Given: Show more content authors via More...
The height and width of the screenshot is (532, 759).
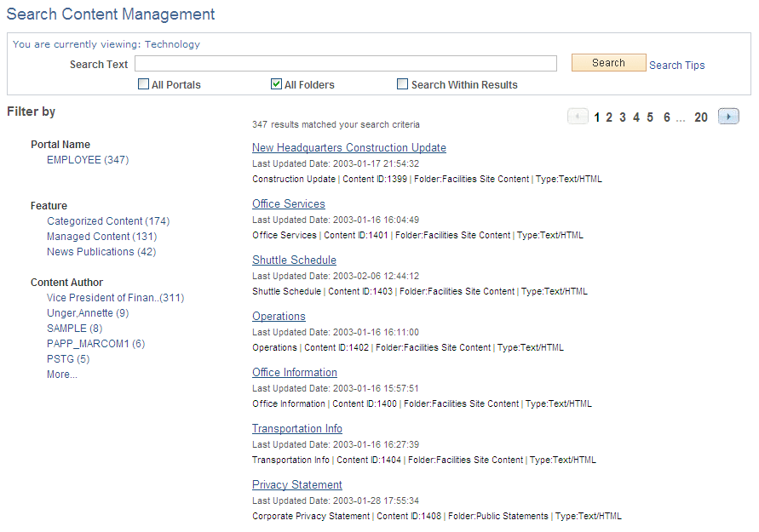Looking at the screenshot, I should tap(61, 374).
